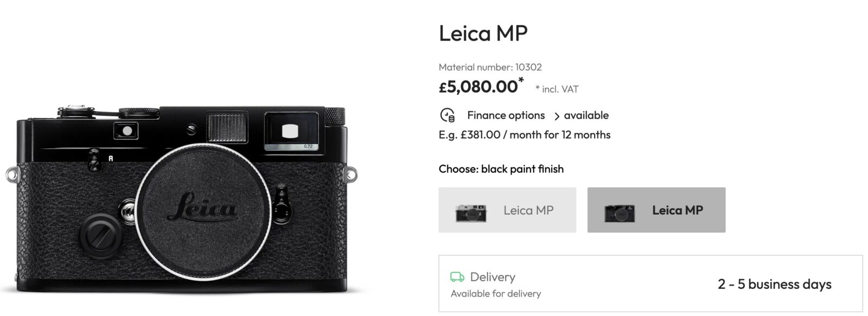Click the green delivery truck icon
868x316 pixels.
click(457, 277)
